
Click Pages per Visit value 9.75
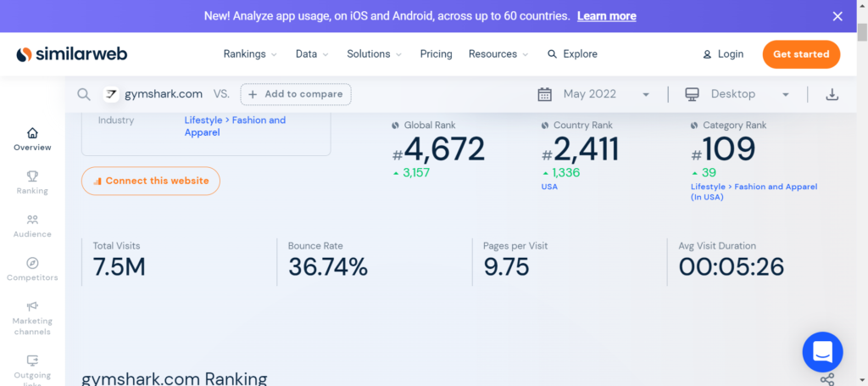tap(506, 267)
